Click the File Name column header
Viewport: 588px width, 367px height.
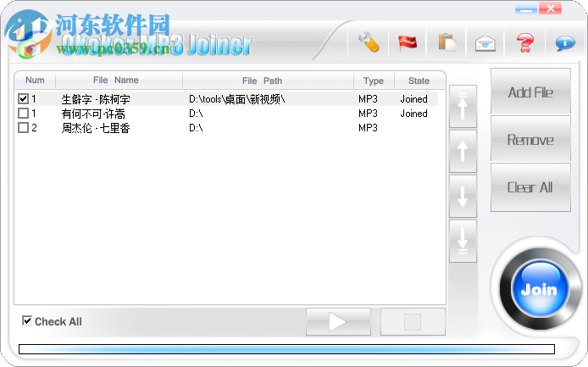119,81
